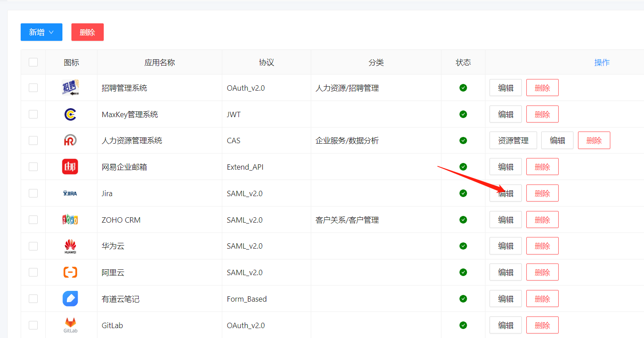Viewport: 644px width, 338px height.
Task: Check the 有道云笔记 row checkbox
Action: click(x=33, y=298)
